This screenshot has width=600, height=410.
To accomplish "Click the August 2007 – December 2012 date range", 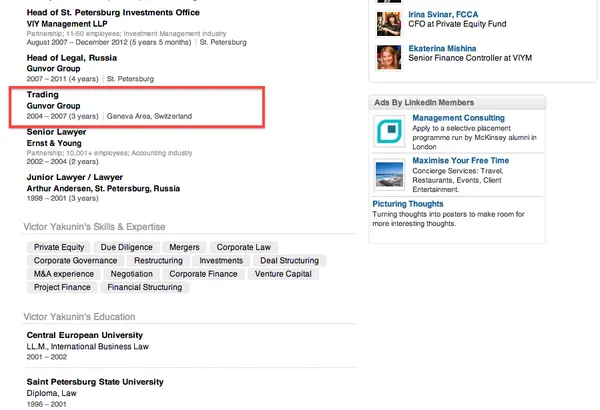I will (x=109, y=42).
